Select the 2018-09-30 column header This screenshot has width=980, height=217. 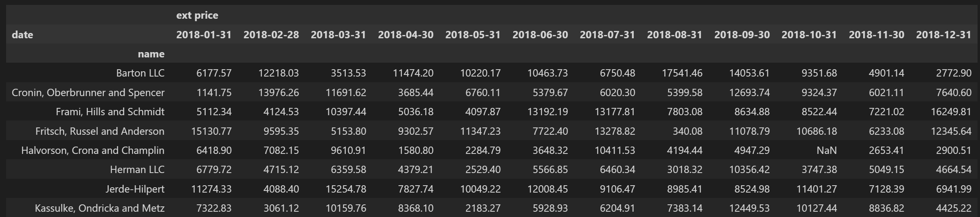coord(742,35)
